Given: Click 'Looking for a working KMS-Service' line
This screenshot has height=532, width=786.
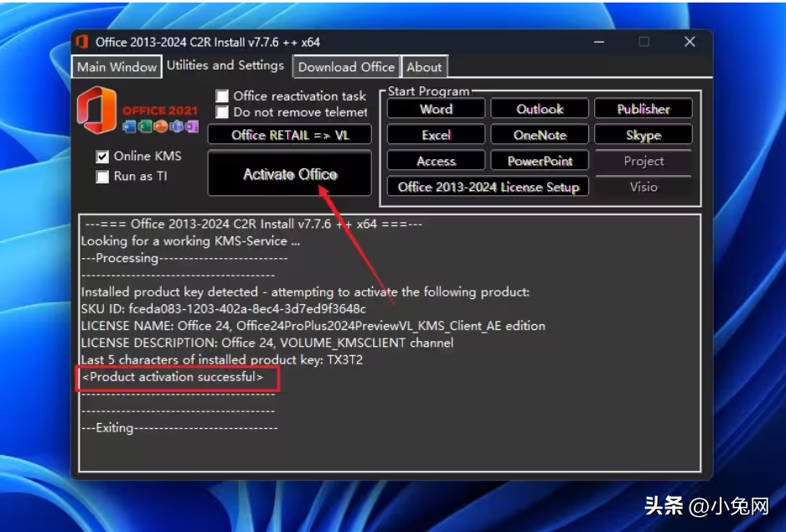Looking at the screenshot, I should click(190, 241).
